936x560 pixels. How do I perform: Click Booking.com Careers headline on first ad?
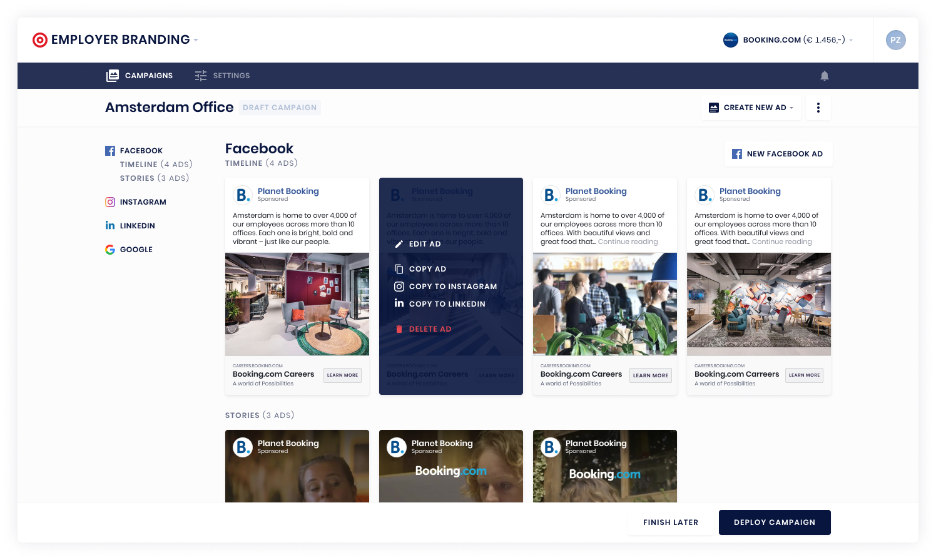point(273,374)
